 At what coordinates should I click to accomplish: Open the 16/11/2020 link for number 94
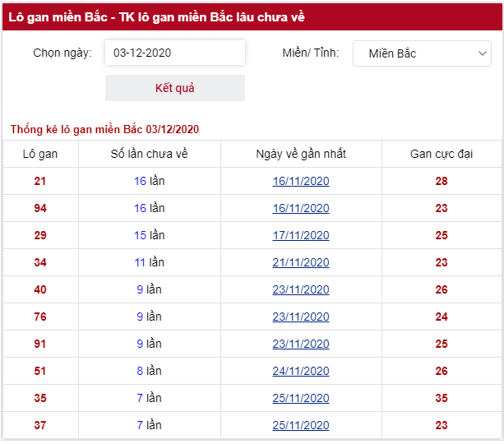coord(301,208)
